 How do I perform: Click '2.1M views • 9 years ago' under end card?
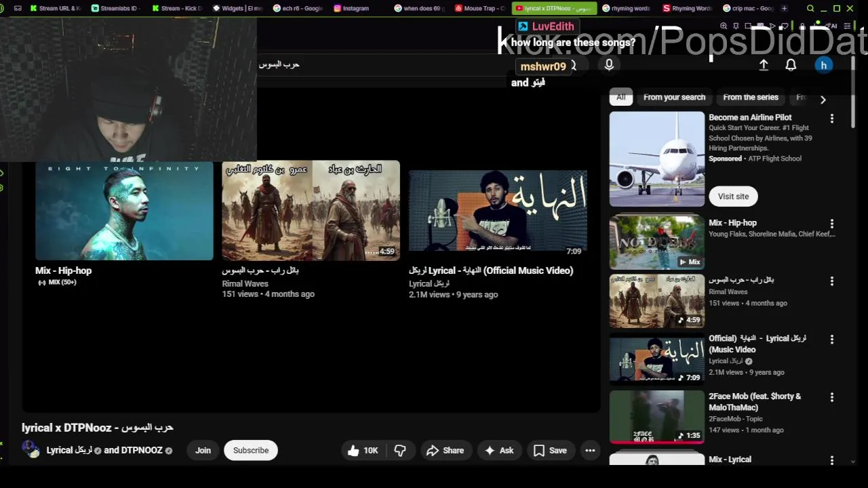(453, 295)
